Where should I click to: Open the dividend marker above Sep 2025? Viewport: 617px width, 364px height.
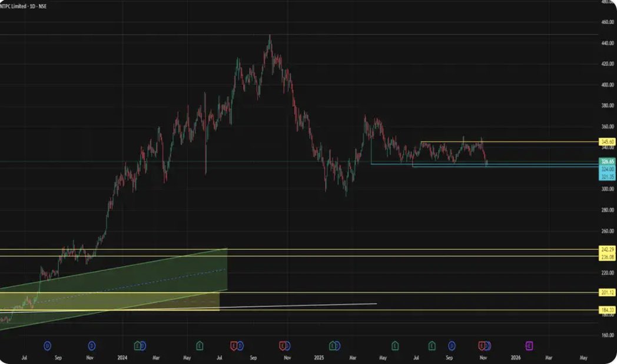point(452,346)
